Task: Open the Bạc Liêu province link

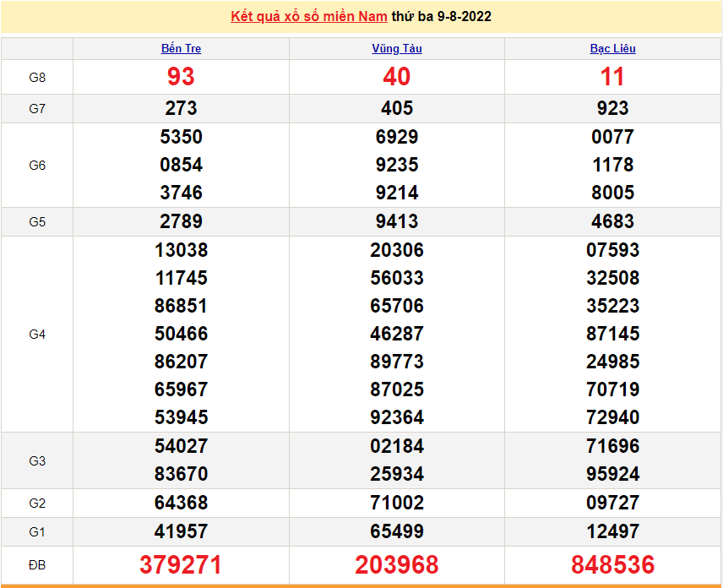Action: coord(612,48)
